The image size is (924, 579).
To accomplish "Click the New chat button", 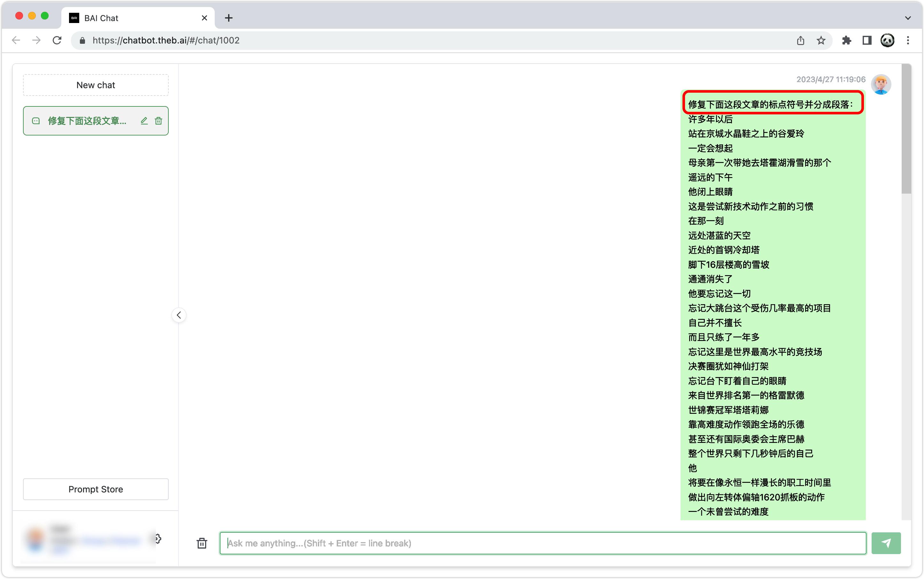I will [96, 85].
